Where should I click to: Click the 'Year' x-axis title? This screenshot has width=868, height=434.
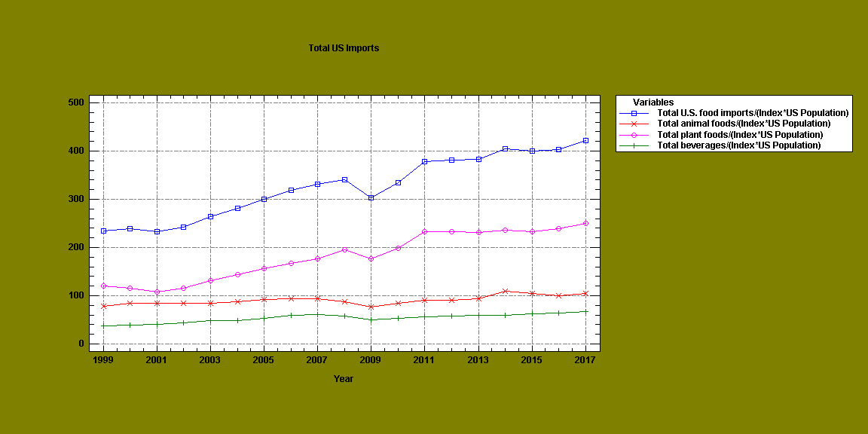[344, 379]
